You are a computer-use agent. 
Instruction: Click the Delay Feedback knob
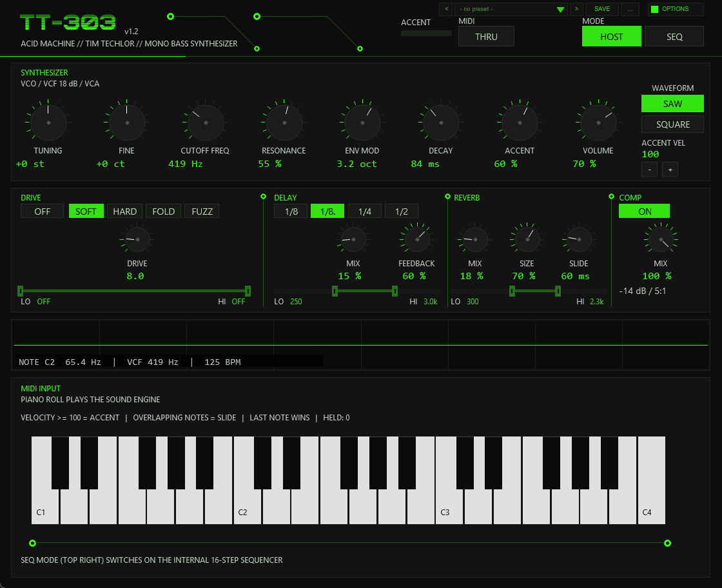point(416,239)
